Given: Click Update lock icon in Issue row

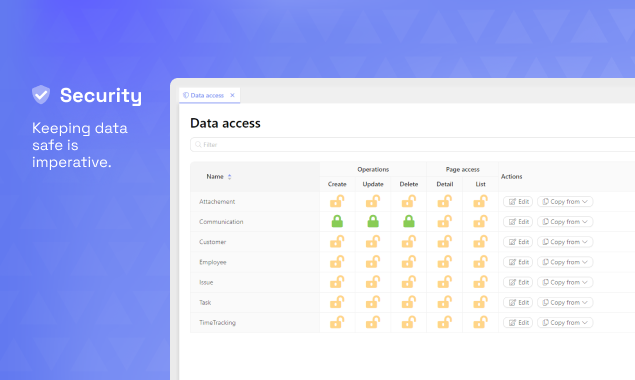Looking at the screenshot, I should (x=373, y=282).
